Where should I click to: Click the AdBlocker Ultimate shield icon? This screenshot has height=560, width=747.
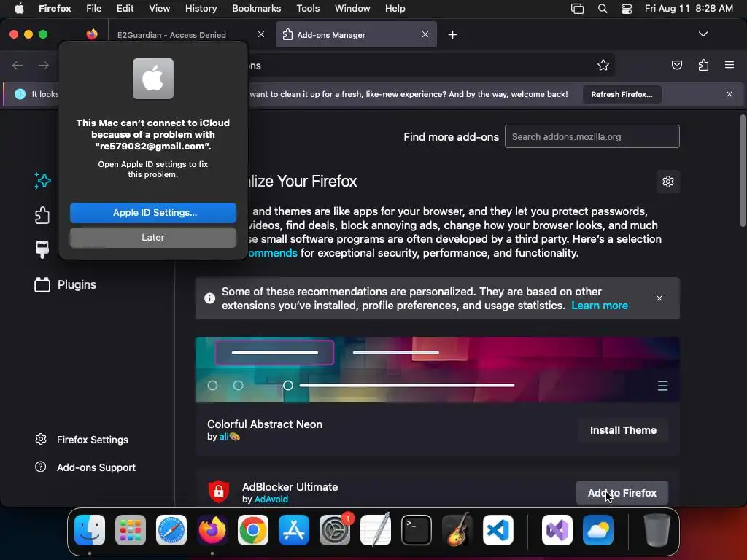point(219,491)
